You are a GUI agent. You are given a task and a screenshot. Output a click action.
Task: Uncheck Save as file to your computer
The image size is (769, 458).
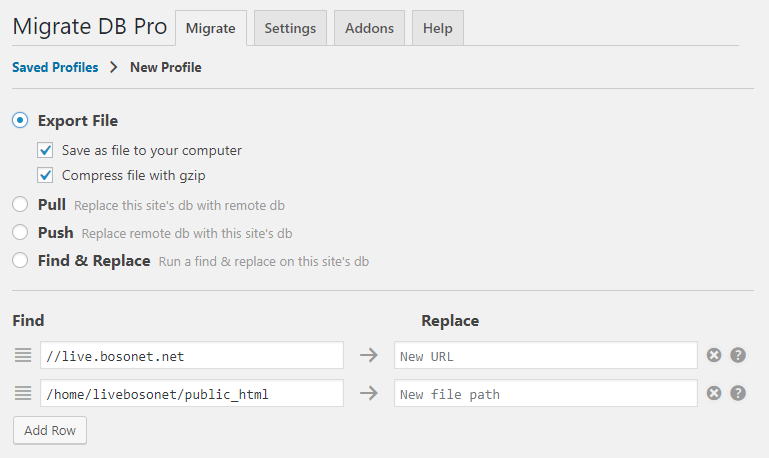[45, 150]
